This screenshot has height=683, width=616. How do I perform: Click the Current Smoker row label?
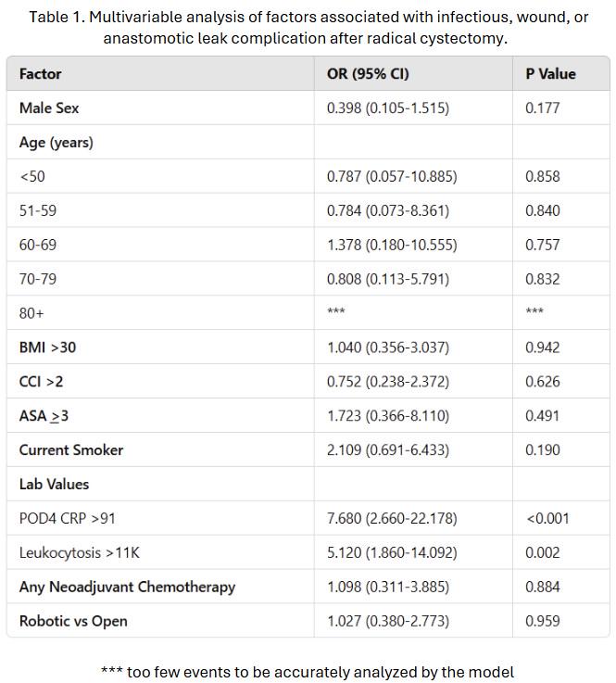71,450
